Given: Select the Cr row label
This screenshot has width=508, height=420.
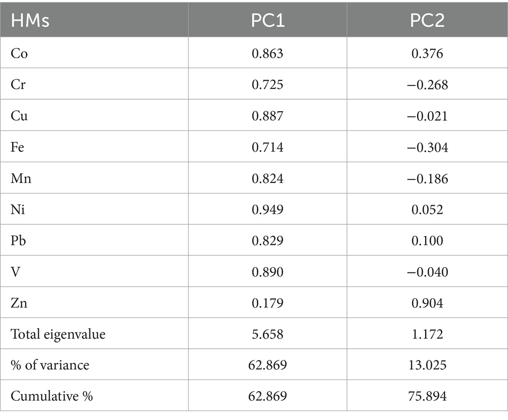Looking at the screenshot, I should (18, 84).
